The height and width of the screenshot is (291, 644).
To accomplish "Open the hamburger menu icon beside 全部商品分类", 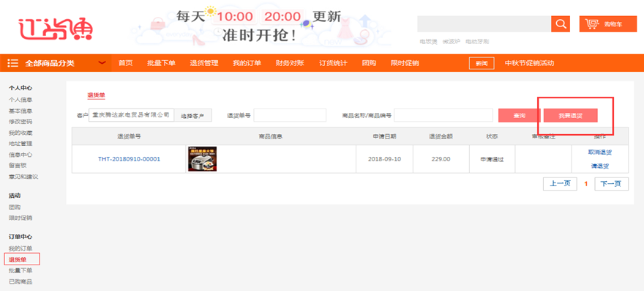I will (12, 63).
